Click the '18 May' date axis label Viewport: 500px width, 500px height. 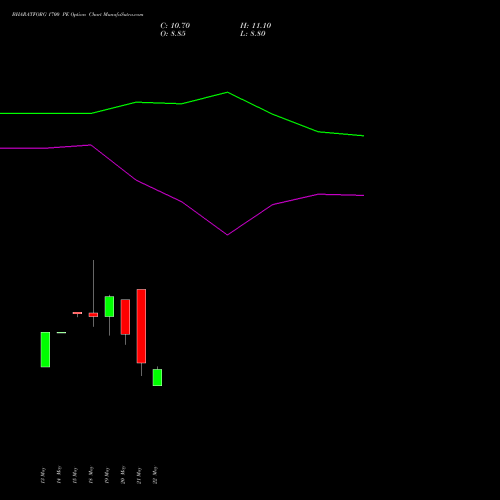coord(91,475)
